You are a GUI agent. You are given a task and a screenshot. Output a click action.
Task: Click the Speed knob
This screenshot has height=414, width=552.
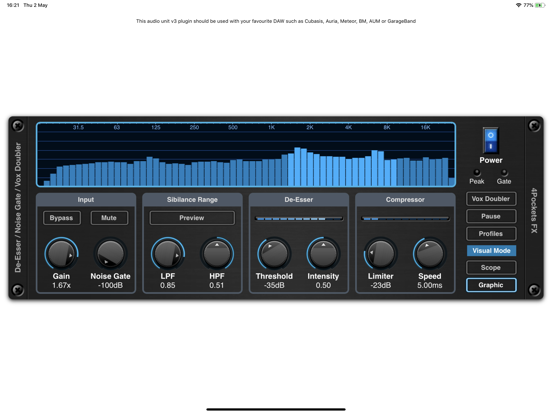[429, 254]
